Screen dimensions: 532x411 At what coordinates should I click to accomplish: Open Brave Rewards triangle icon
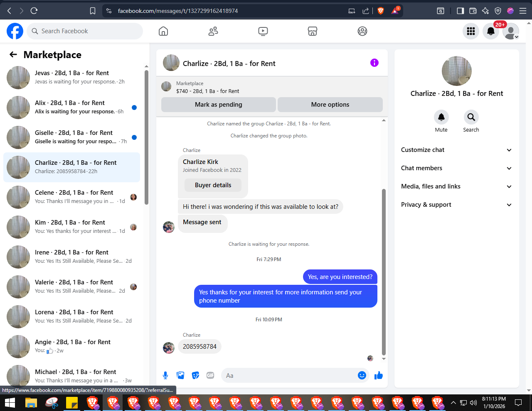[x=395, y=10]
